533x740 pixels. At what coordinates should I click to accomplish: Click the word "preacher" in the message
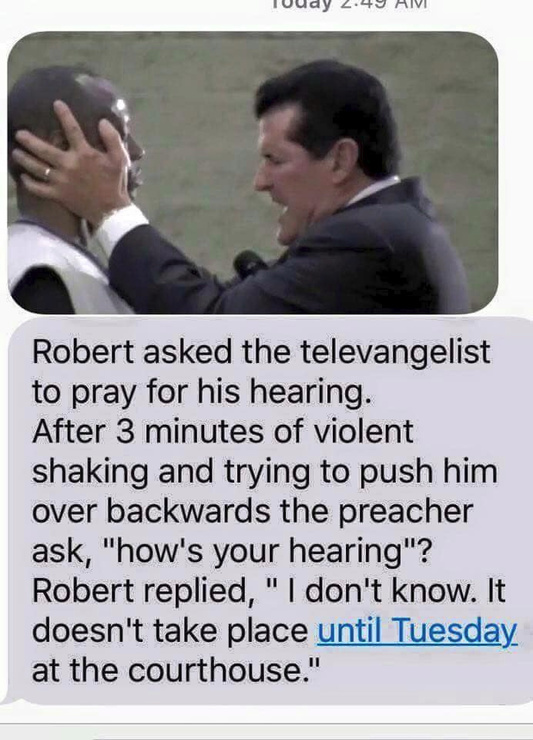click(406, 512)
